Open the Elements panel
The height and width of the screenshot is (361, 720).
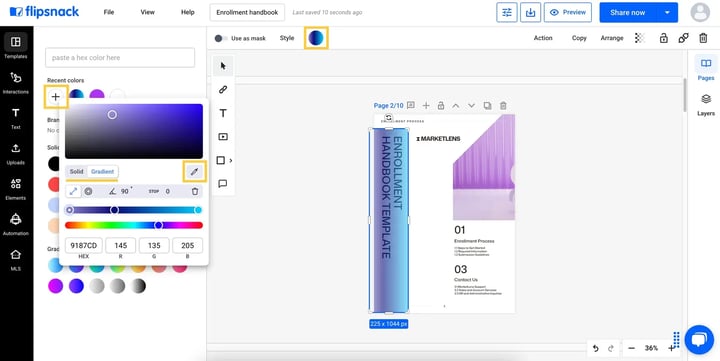point(16,189)
